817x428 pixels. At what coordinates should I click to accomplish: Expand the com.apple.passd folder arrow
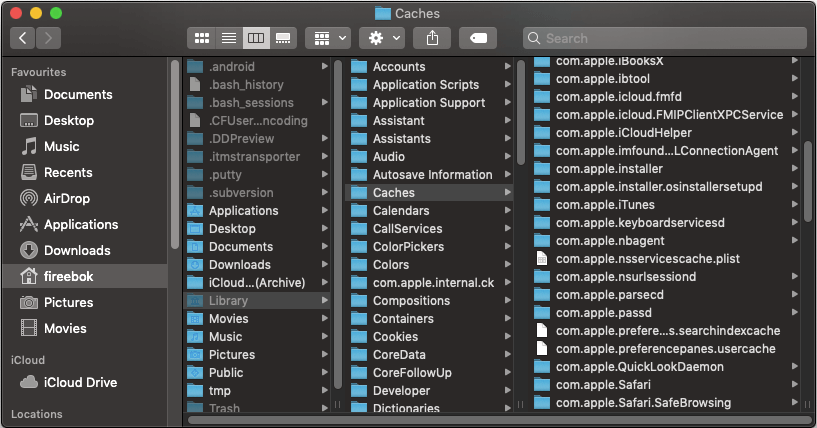795,313
